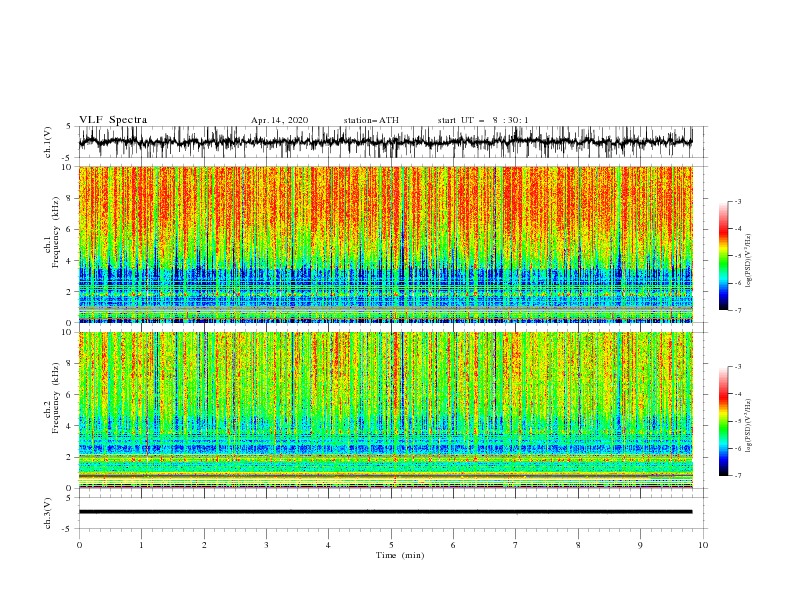Click the "2" kHz tick of ch.1 spectrogram

coord(70,292)
